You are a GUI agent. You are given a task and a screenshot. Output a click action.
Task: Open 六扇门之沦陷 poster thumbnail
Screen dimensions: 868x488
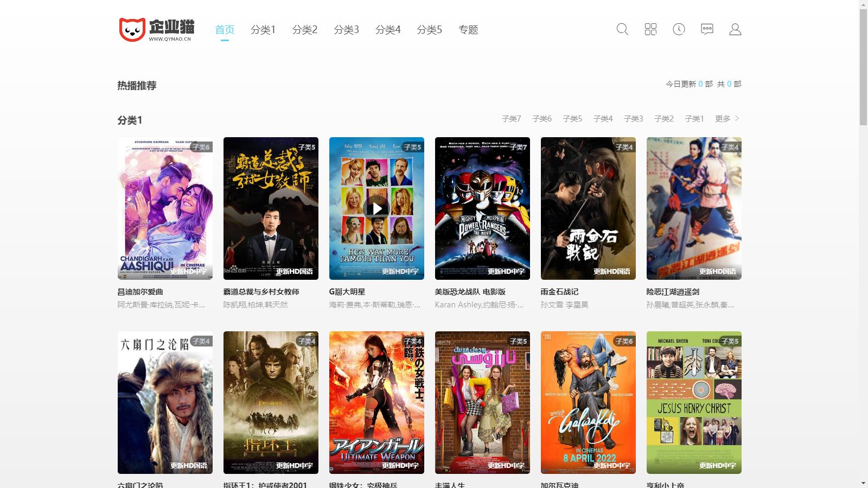(x=165, y=402)
